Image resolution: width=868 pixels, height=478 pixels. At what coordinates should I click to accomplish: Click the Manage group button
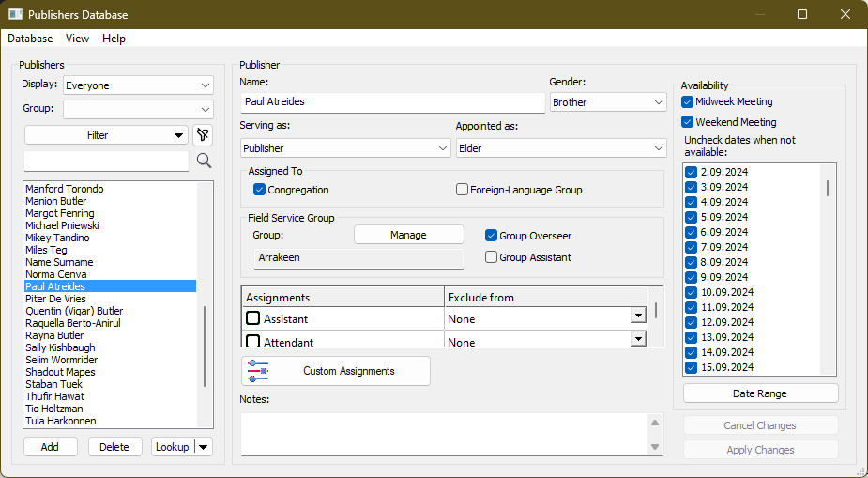coord(408,235)
